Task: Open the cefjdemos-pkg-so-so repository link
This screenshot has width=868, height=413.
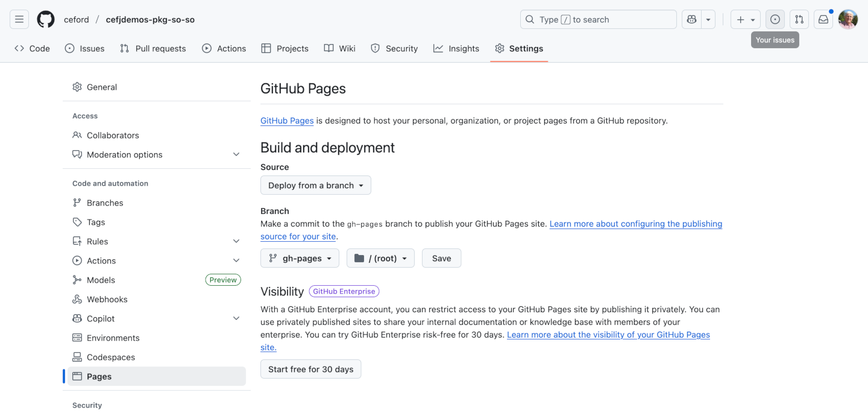Action: [150, 19]
